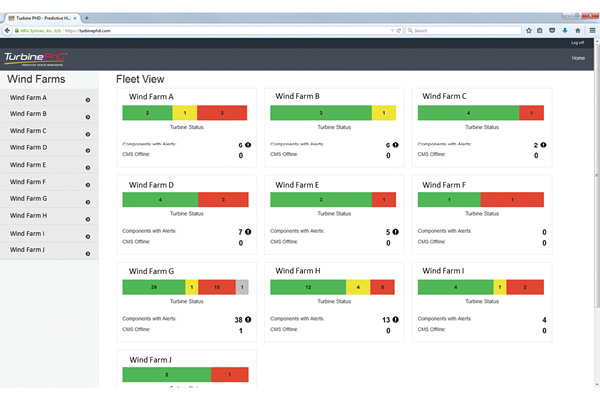Select Wind Farm J in sidebar list

49,250
